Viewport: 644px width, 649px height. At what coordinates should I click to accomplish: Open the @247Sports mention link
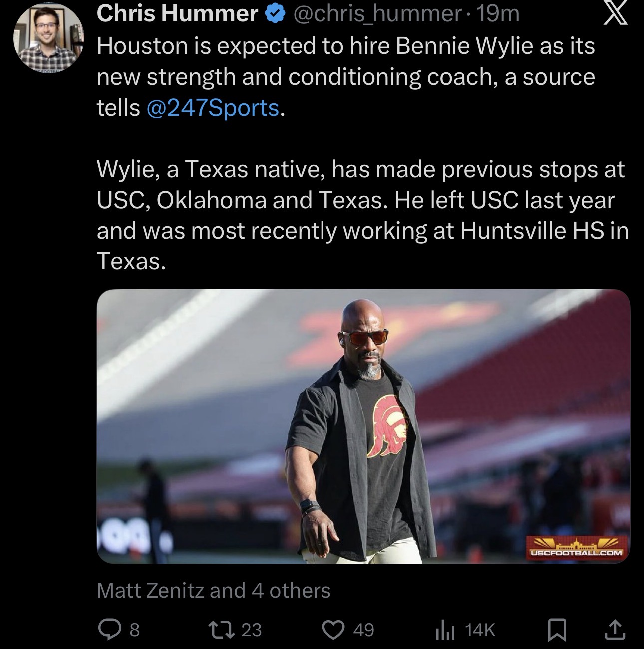[213, 108]
